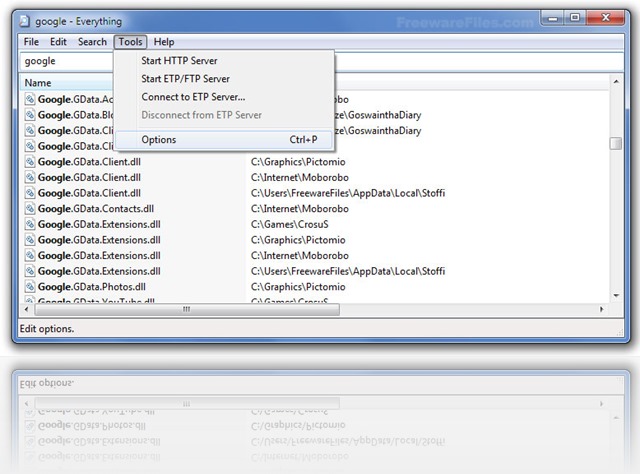Click the Google.GData.Bl file icon
Image resolution: width=640 pixels, height=474 pixels.
(30, 115)
